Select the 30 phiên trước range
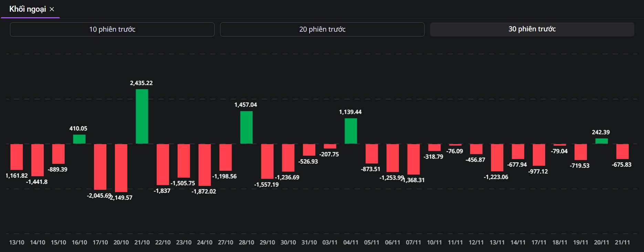The width and height of the screenshot is (644, 252). tap(532, 29)
